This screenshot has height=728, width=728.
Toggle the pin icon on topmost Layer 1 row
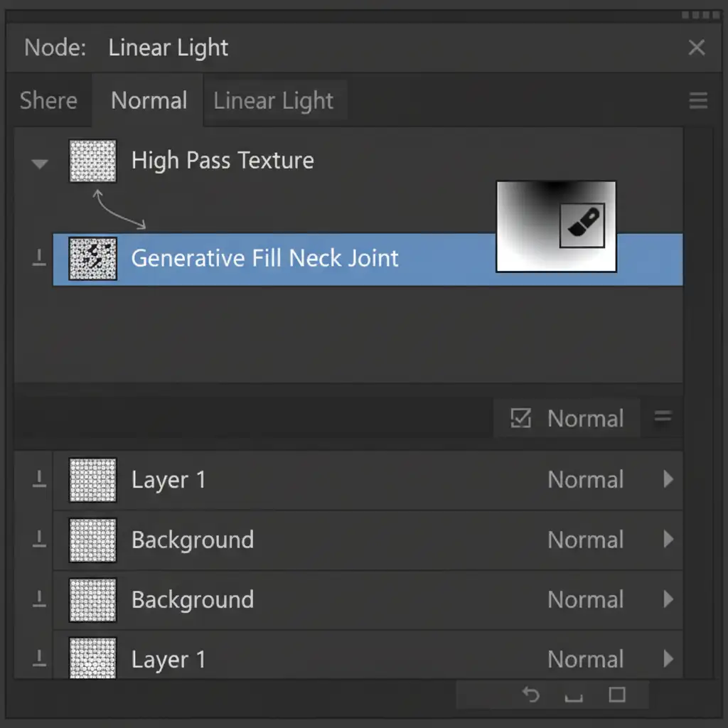tap(39, 480)
